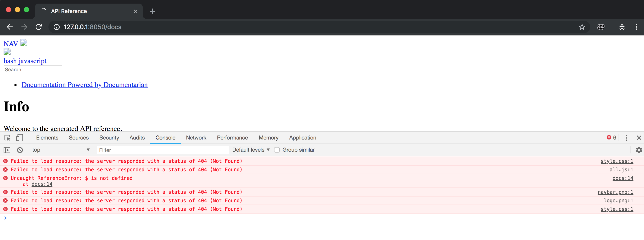Switch to the Sources tab
Image resolution: width=644 pixels, height=240 pixels.
point(79,138)
